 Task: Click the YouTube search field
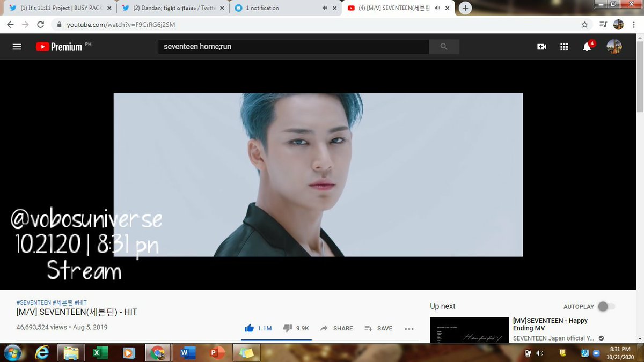[294, 47]
